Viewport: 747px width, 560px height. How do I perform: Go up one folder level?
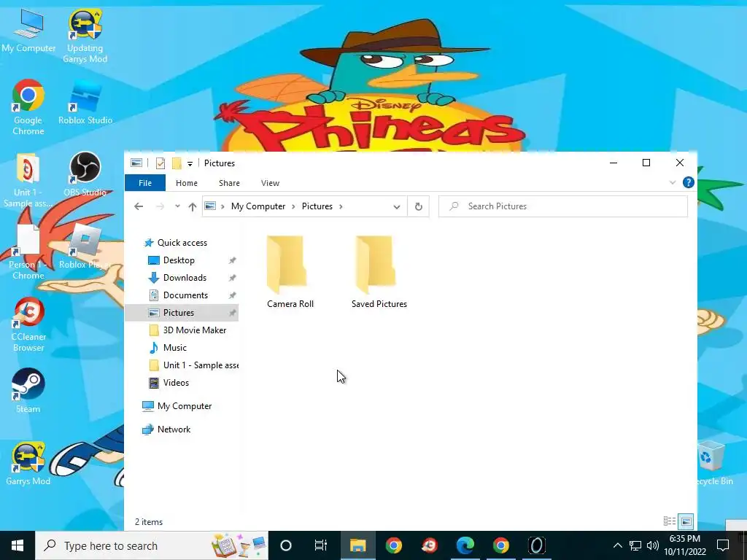[192, 206]
